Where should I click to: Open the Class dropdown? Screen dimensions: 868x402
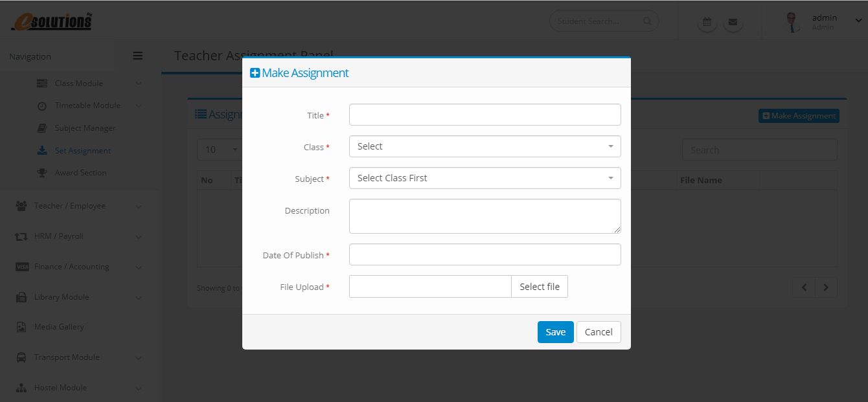pos(485,146)
